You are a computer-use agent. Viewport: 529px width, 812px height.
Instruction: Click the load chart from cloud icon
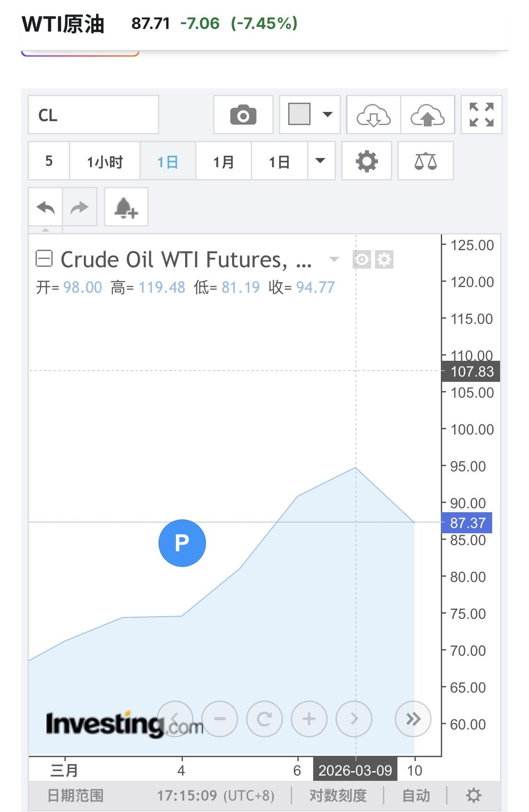click(373, 115)
